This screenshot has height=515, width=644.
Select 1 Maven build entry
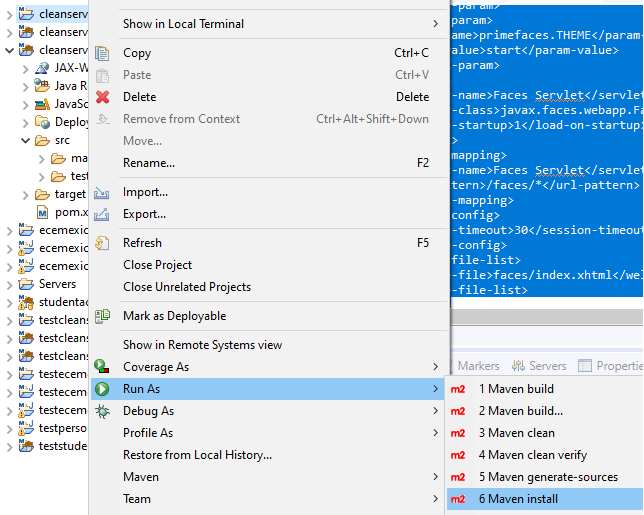pos(515,389)
